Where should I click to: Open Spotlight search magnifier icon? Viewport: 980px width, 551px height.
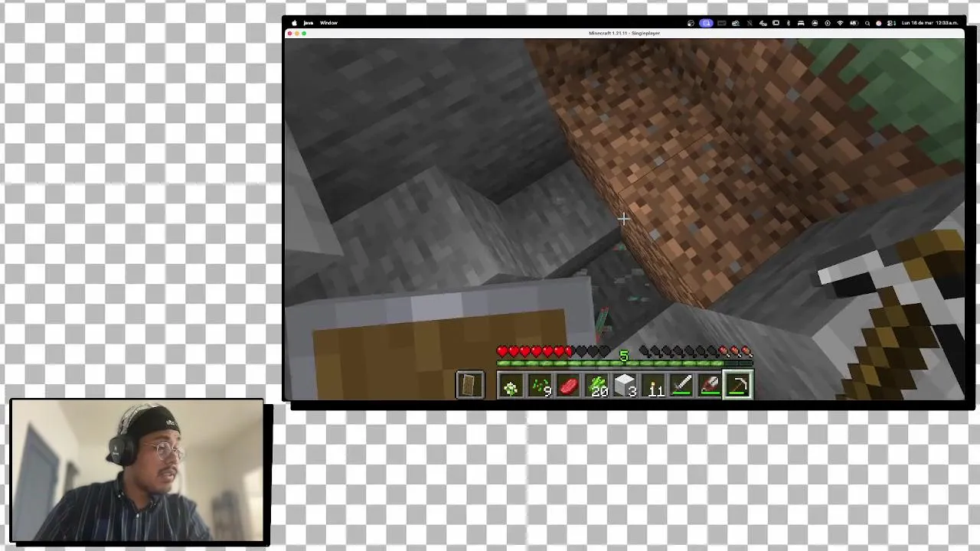click(867, 23)
